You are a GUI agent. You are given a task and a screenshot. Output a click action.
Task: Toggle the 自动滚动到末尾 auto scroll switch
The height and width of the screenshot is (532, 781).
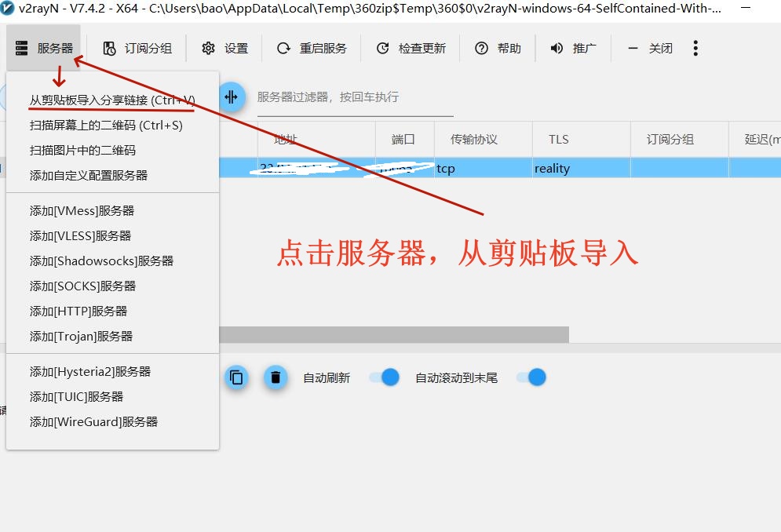pos(531,377)
